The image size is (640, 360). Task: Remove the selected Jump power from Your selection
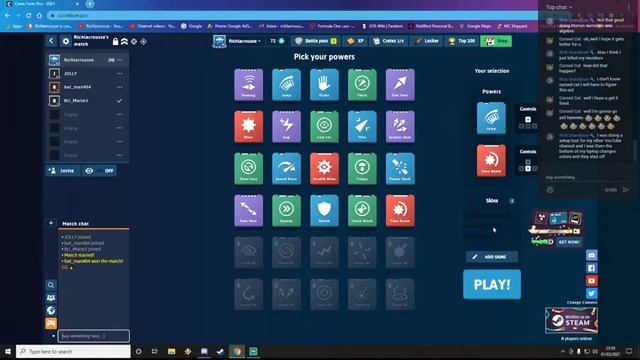(x=491, y=118)
